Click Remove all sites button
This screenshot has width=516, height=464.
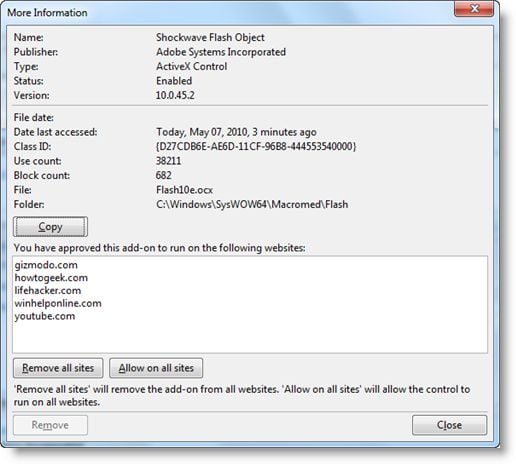point(58,368)
